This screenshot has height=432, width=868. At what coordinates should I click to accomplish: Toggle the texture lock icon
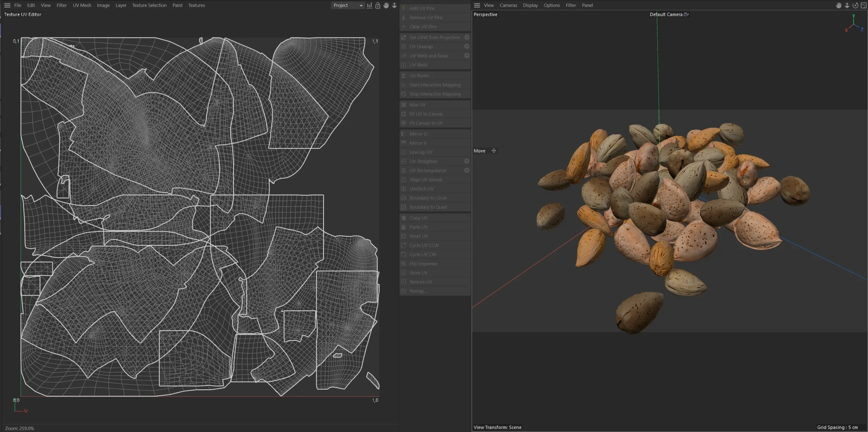(377, 5)
